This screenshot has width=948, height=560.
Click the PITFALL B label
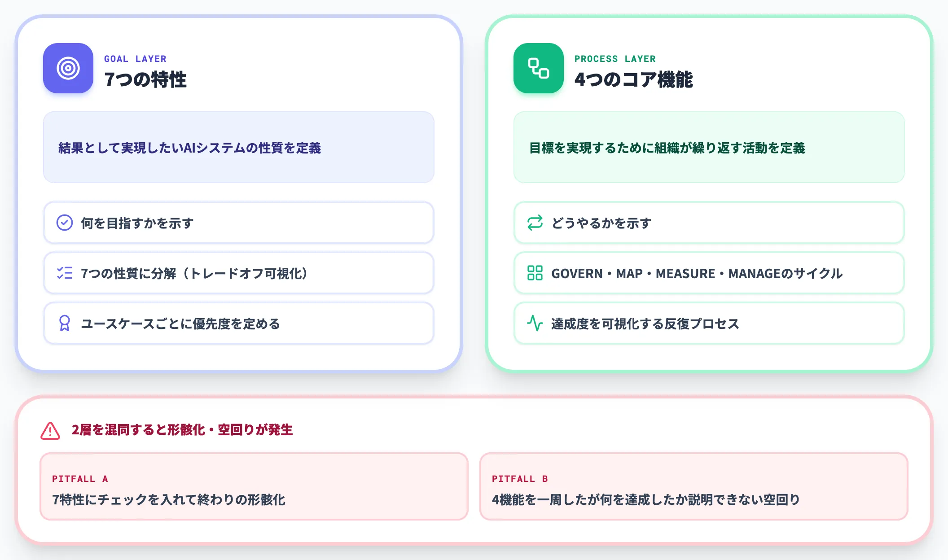(x=520, y=479)
